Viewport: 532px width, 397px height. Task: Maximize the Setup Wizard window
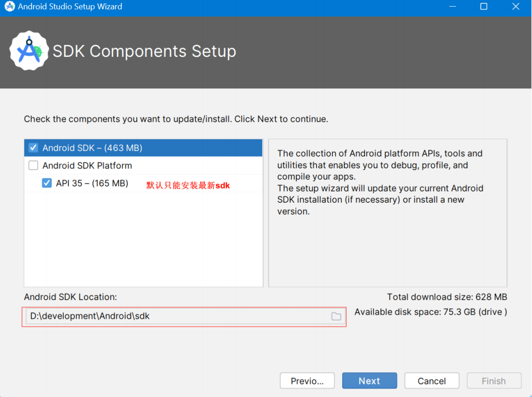tap(484, 6)
